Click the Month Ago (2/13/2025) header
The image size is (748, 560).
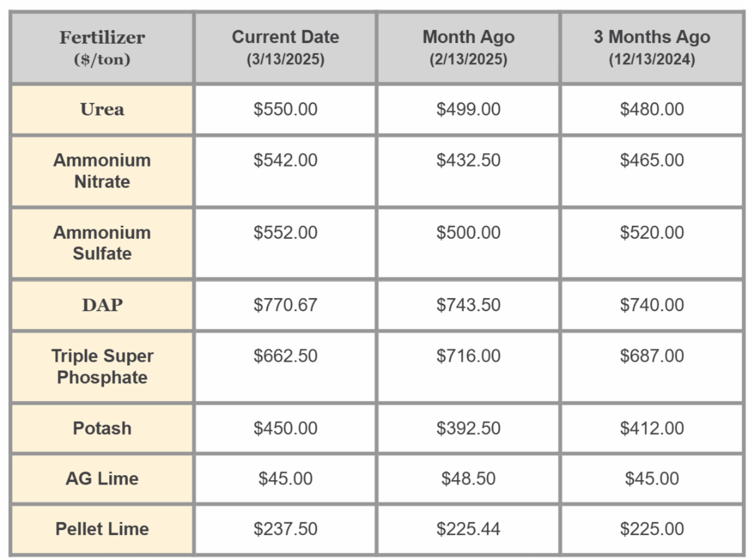(x=468, y=48)
